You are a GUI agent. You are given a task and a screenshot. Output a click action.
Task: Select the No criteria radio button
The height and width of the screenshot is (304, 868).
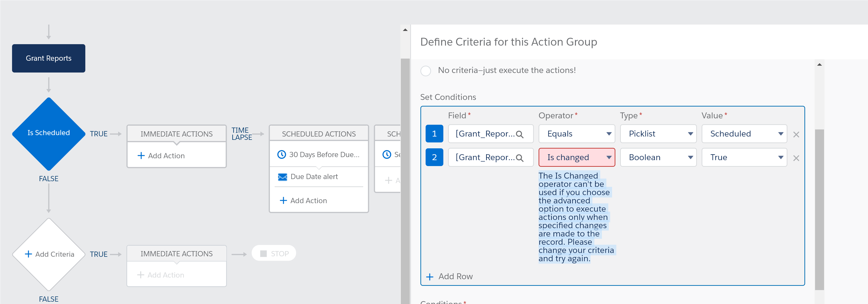[x=427, y=70]
